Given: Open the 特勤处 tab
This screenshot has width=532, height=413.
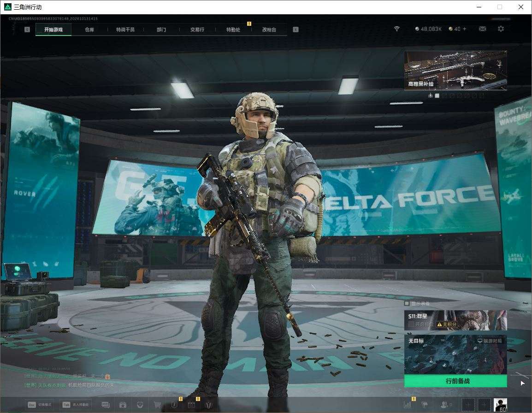Looking at the screenshot, I should click(233, 29).
